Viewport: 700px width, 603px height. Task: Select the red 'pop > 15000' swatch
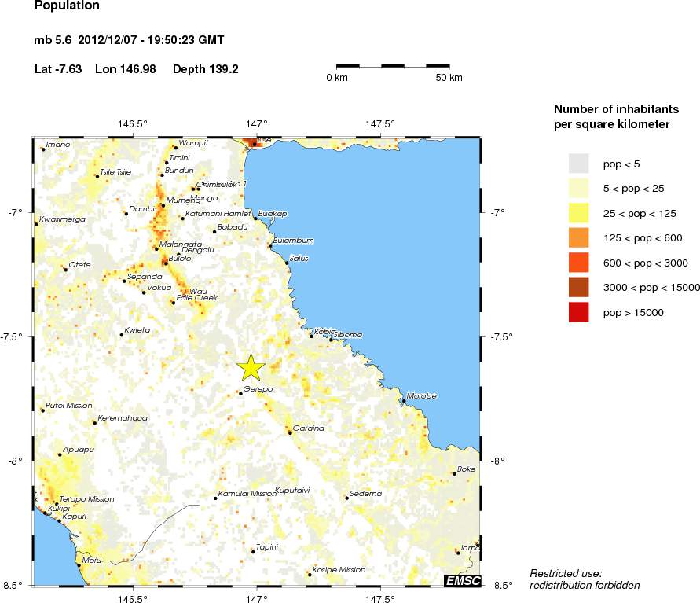click(578, 312)
